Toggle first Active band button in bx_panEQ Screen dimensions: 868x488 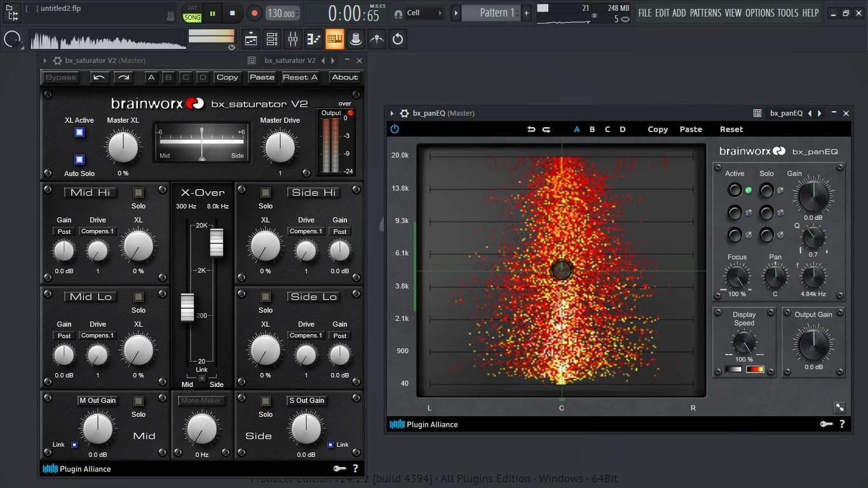[735, 190]
